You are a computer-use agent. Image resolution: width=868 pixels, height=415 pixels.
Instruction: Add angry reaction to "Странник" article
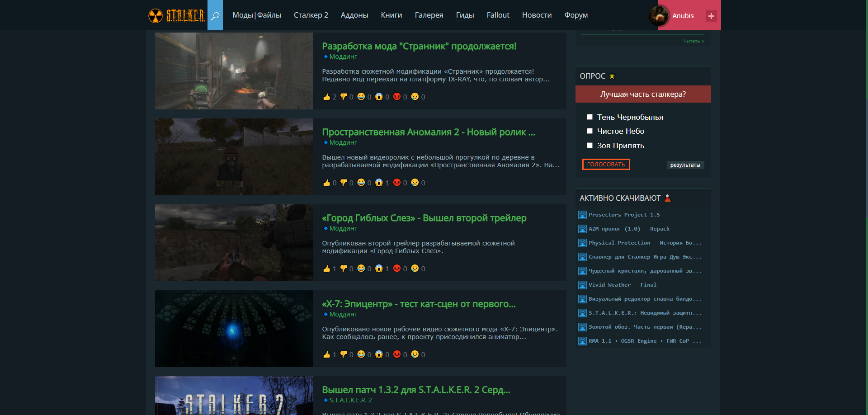point(397,97)
